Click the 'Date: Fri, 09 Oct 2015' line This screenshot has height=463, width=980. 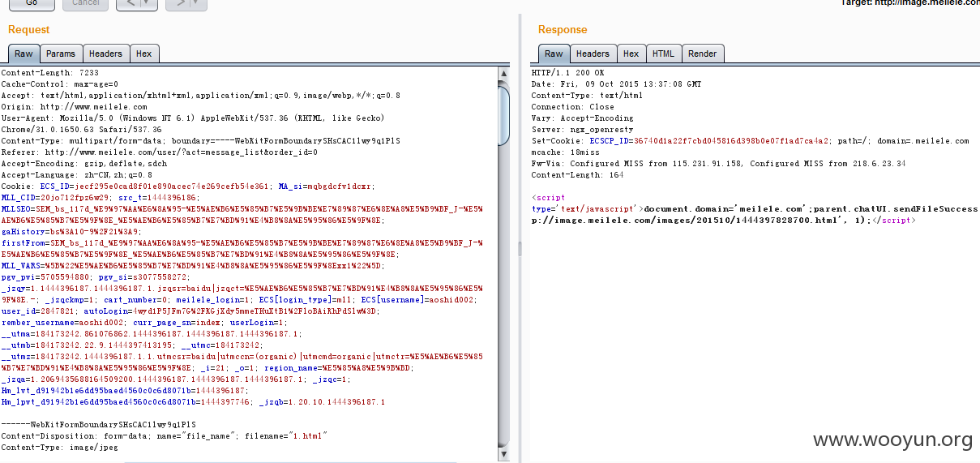pyautogui.click(x=616, y=84)
